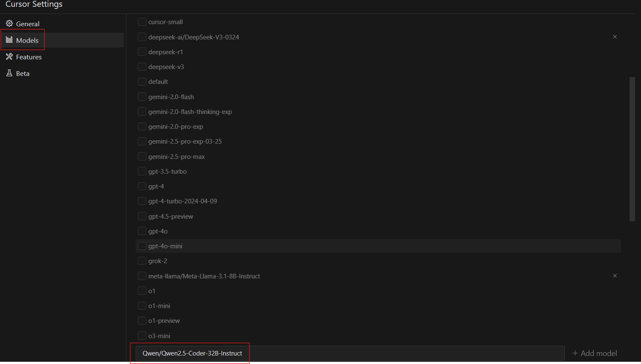Tick the o1 model checkbox
Image resolution: width=641 pixels, height=364 pixels.
(142, 291)
